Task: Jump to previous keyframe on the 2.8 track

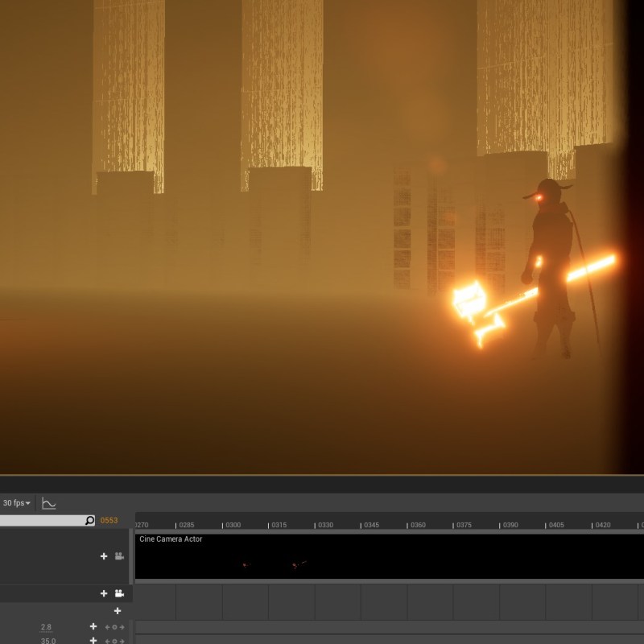Action: [x=107, y=627]
